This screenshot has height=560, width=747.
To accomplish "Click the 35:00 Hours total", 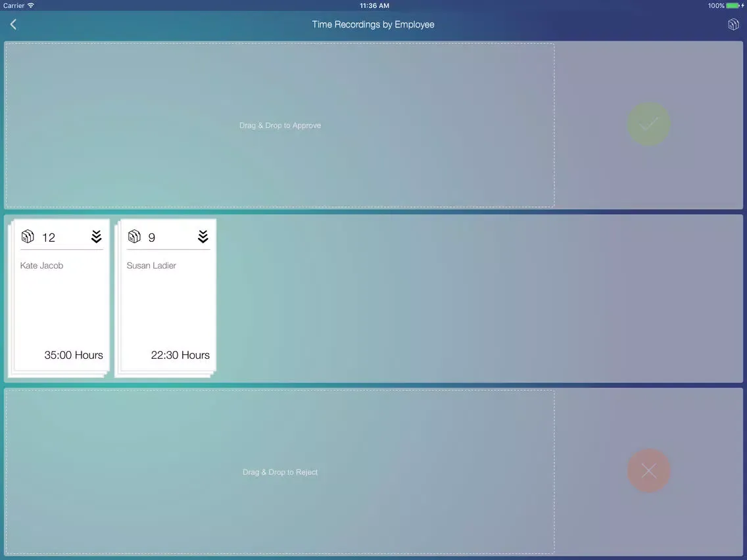I will tap(74, 355).
